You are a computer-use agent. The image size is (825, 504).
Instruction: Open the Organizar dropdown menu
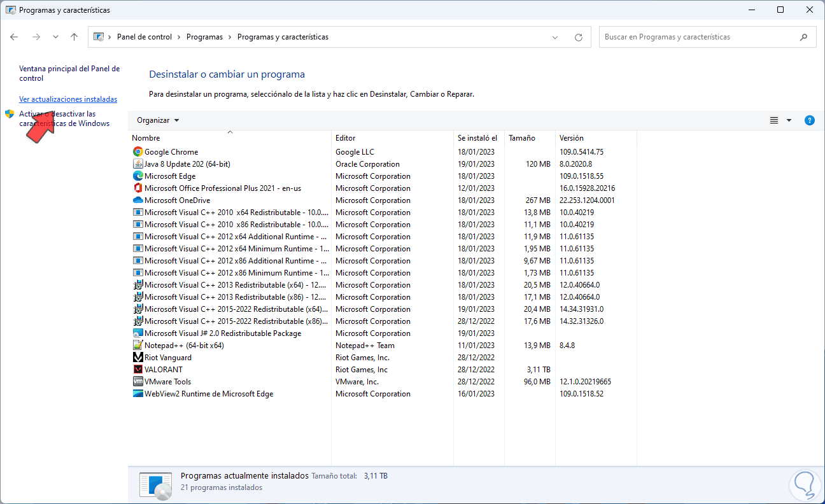pos(158,120)
